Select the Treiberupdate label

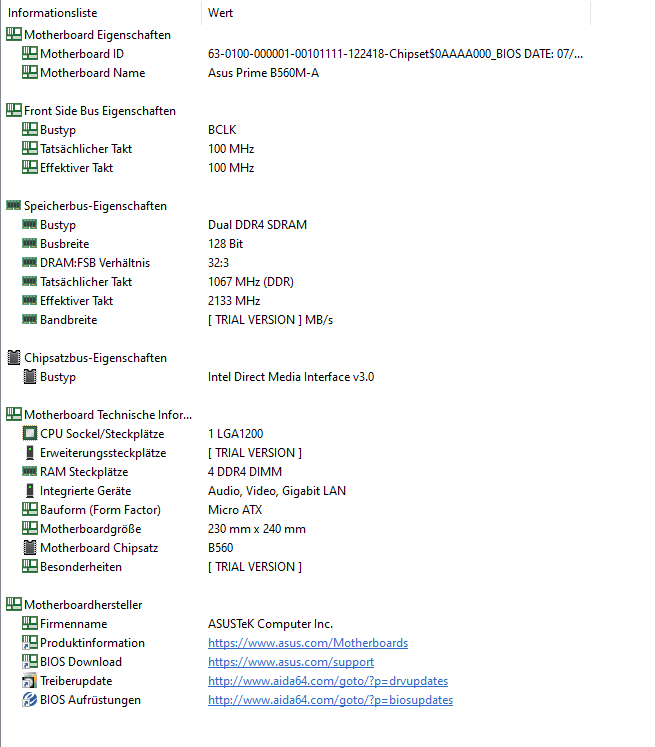(x=76, y=681)
